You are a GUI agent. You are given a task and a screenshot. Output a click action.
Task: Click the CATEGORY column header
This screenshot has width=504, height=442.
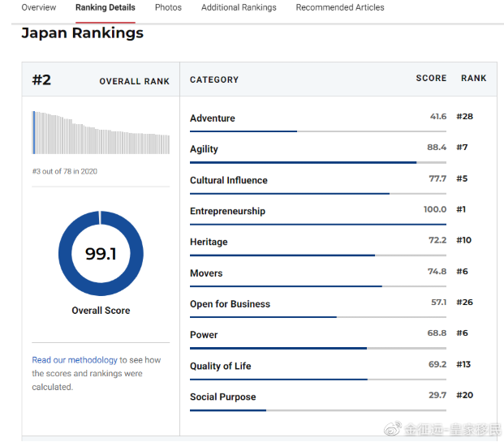tap(214, 79)
